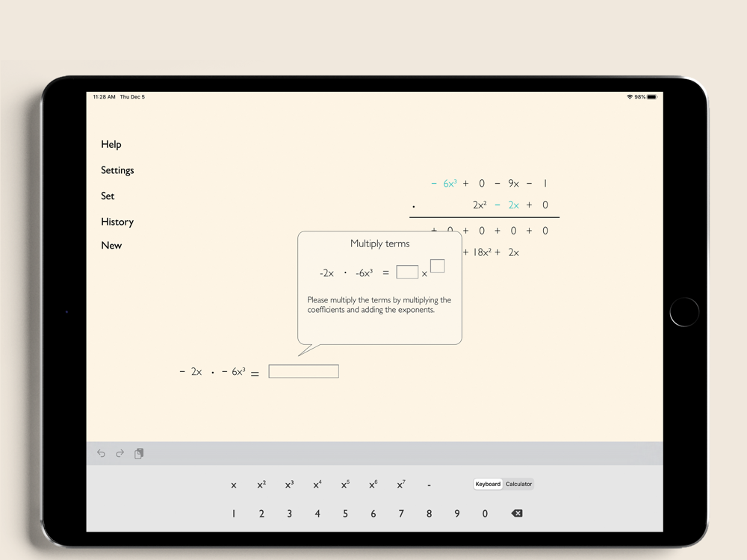Tap the undo arrow icon
This screenshot has width=747, height=560.
pyautogui.click(x=101, y=453)
